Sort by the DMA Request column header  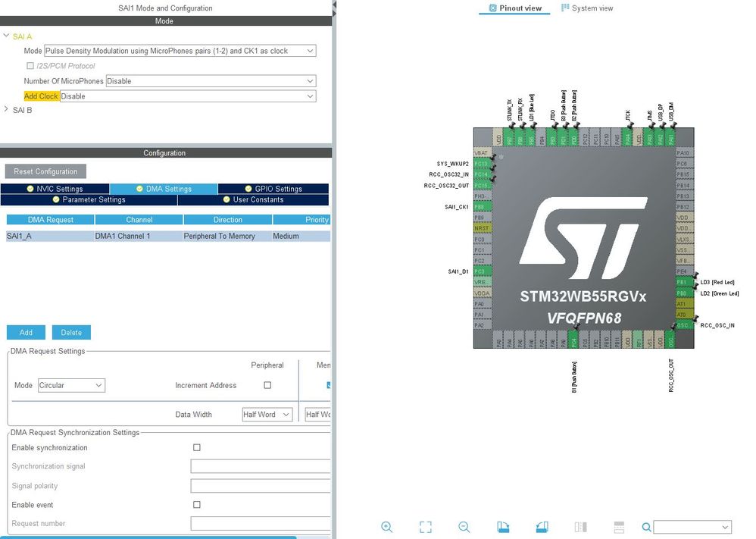pyautogui.click(x=51, y=220)
